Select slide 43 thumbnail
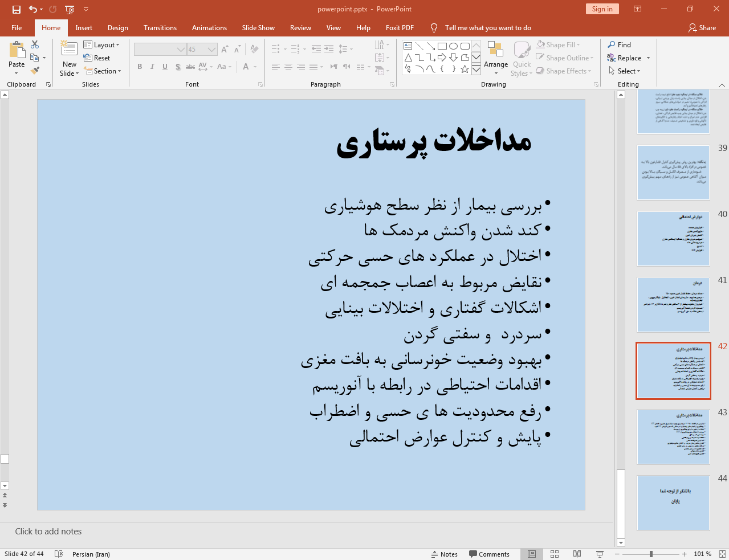 pos(673,436)
